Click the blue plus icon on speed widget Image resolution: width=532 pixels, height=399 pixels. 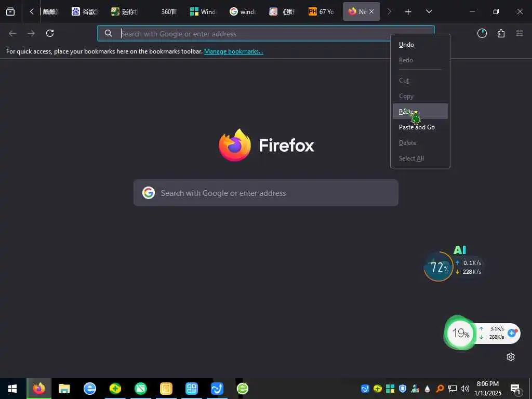[x=512, y=333]
